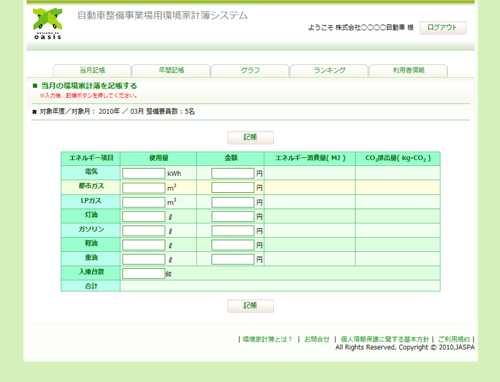This screenshot has width=500, height=382.
Task: Focus the 都市ガス usage field
Action: tap(144, 188)
